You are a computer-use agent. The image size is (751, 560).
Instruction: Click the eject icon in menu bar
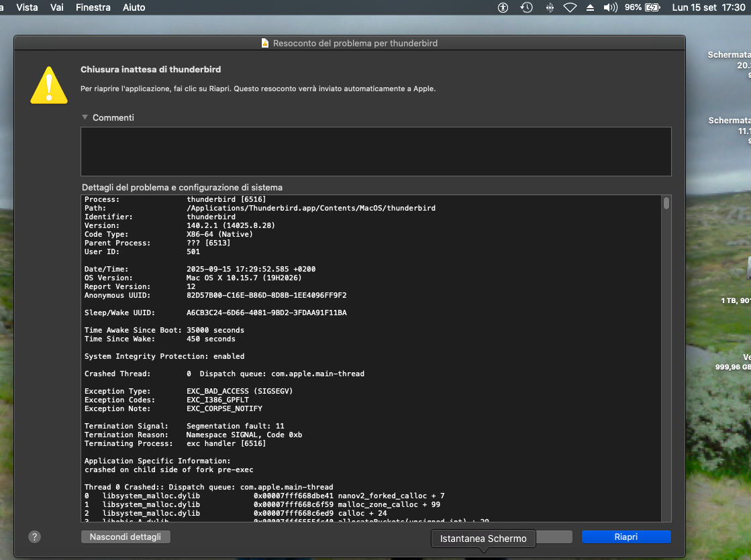pyautogui.click(x=590, y=7)
